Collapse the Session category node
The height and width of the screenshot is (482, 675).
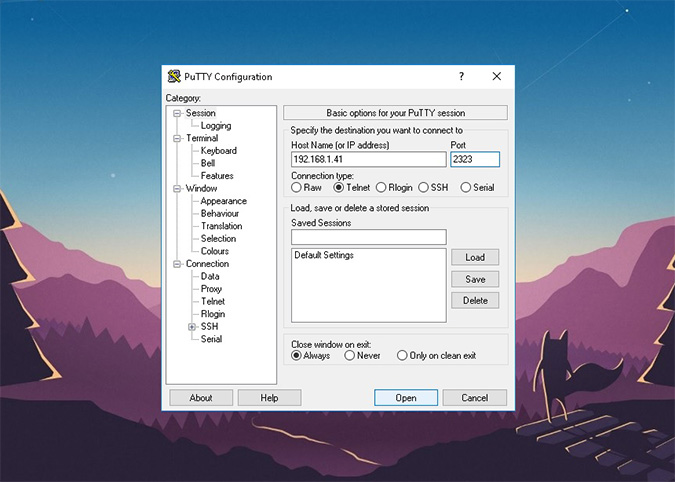[177, 114]
